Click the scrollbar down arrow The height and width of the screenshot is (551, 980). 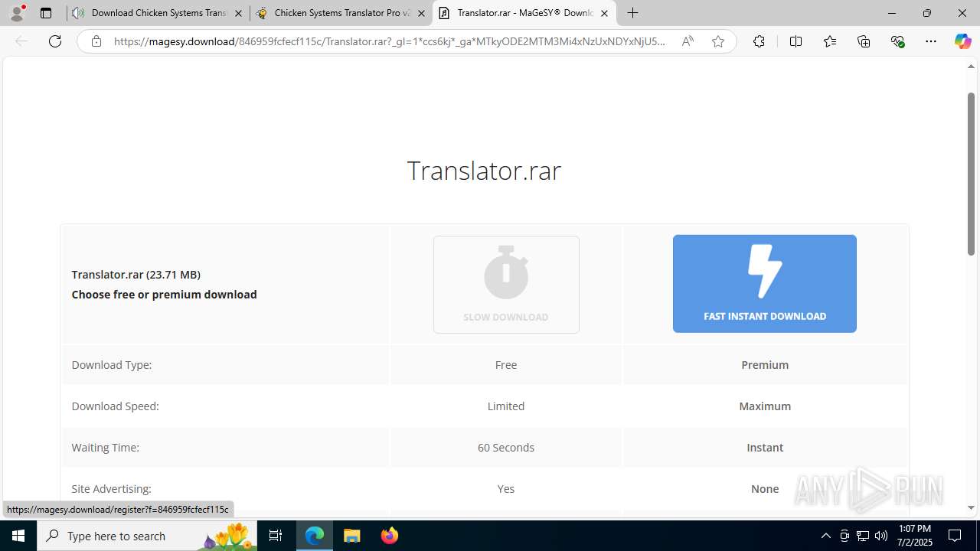click(x=971, y=507)
